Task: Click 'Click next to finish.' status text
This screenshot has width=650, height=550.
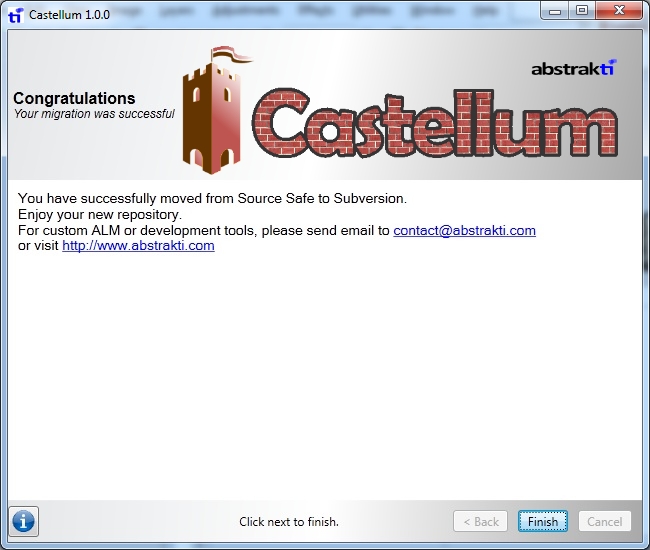Action: pyautogui.click(x=289, y=521)
